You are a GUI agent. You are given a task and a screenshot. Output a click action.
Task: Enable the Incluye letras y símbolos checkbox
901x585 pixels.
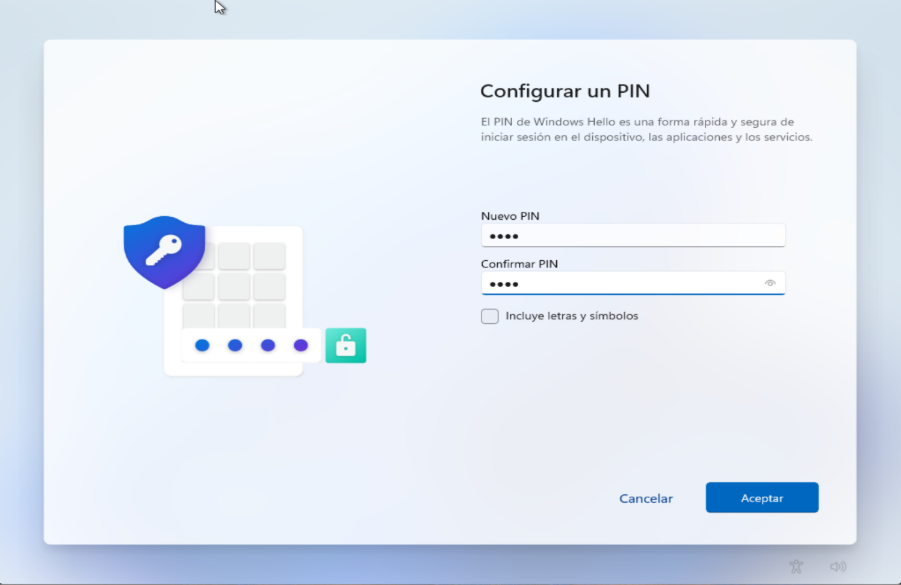490,316
